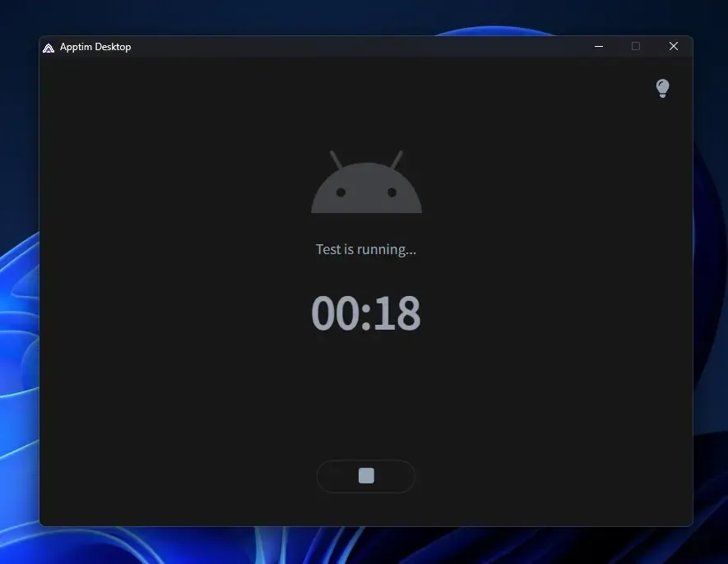Click the 00:18 elapsed timer

coord(366,313)
